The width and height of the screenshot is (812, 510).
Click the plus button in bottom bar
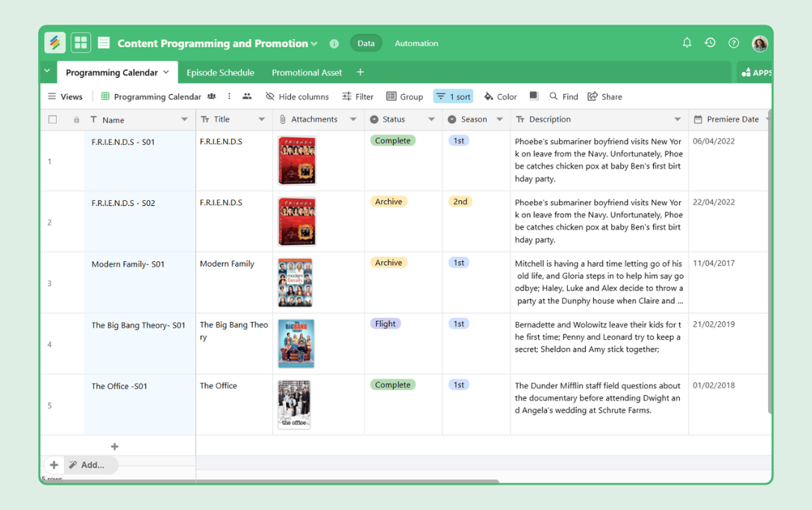(x=54, y=465)
